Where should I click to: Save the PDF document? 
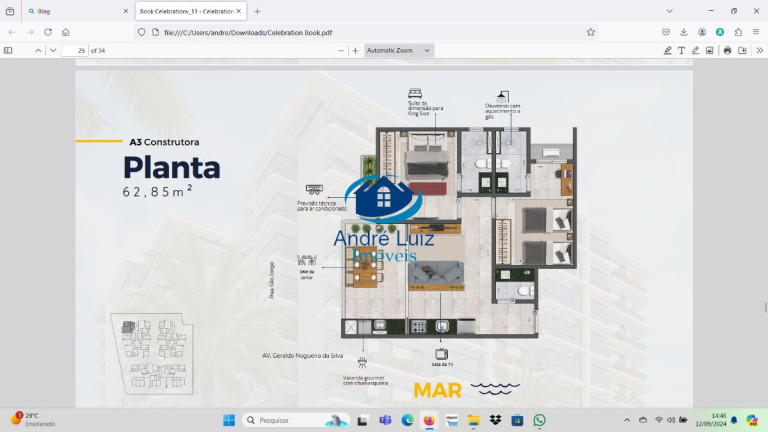tap(743, 50)
